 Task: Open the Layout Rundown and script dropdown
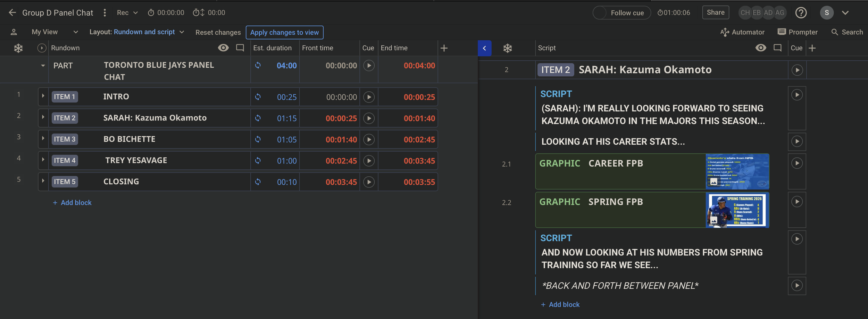coord(137,32)
